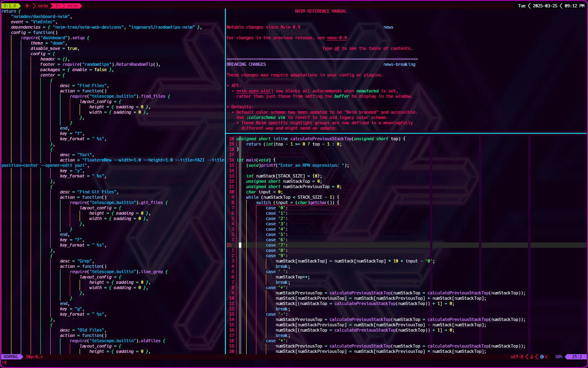This screenshot has height=368, width=588.
Task: Open the news-0.9 hyperlink
Action: coord(337,37)
